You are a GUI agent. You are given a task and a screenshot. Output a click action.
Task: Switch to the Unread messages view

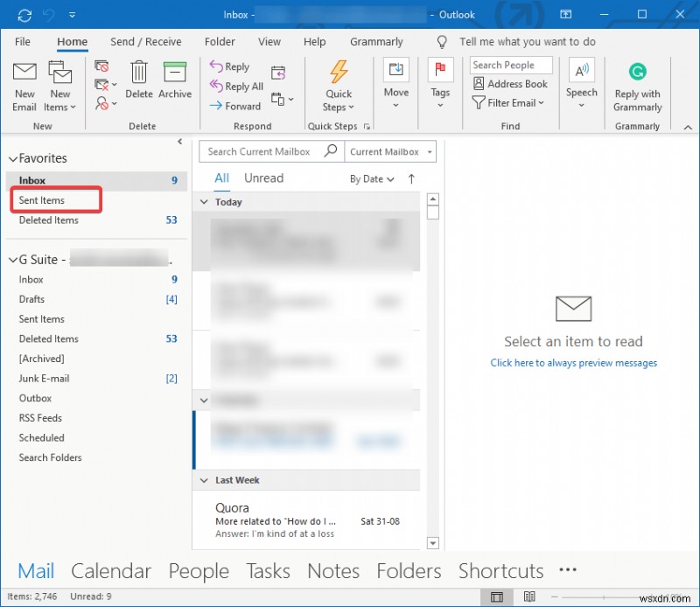(x=263, y=178)
